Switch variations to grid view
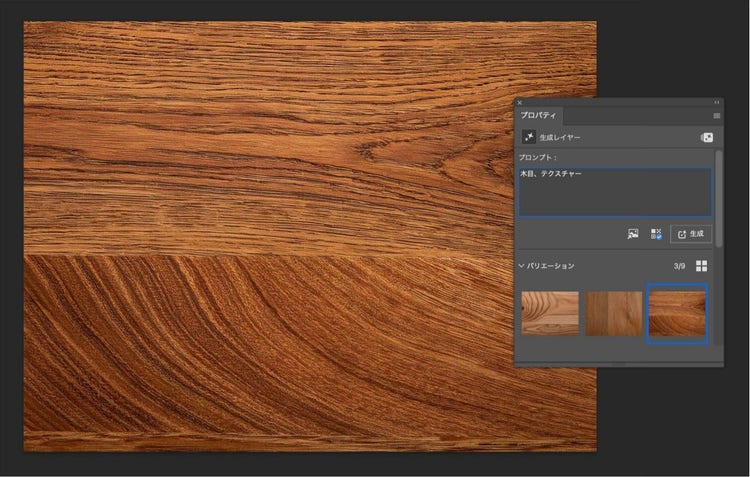Image resolution: width=750 pixels, height=477 pixels. tap(702, 266)
